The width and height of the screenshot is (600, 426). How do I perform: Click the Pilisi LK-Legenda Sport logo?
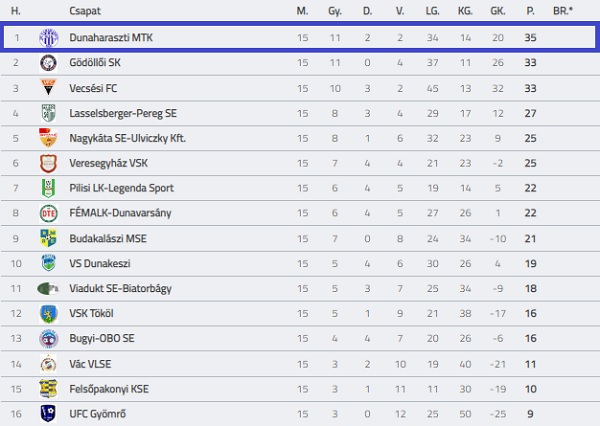pyautogui.click(x=48, y=188)
